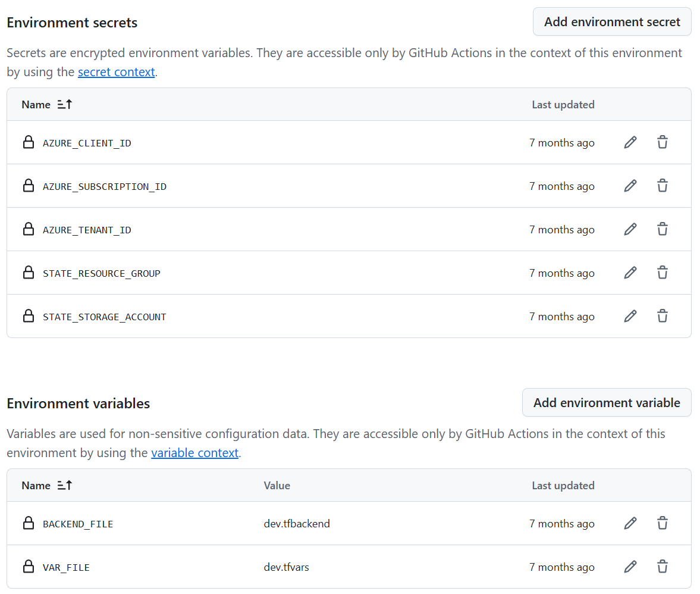Click the lock icon beside AZURE_CLIENT_ID
700x594 pixels.
tap(29, 142)
